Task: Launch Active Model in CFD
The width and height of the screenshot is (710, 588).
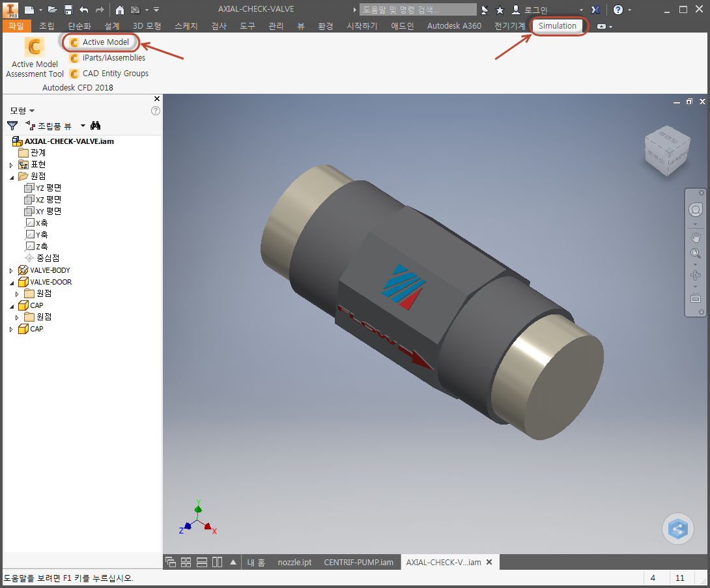Action: [x=100, y=42]
